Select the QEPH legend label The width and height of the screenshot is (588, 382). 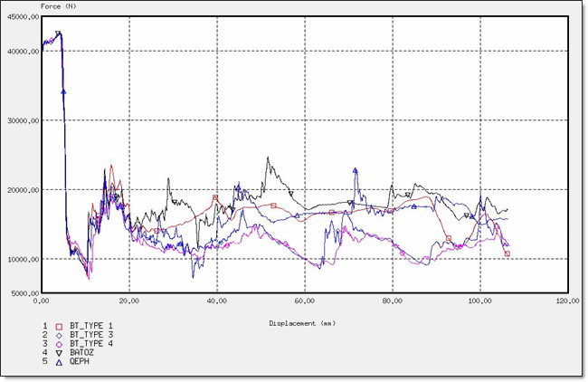[80, 362]
